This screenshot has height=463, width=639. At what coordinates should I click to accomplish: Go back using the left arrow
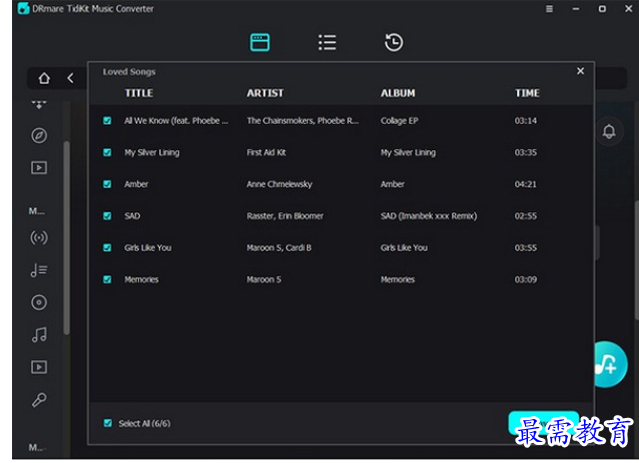[71, 78]
